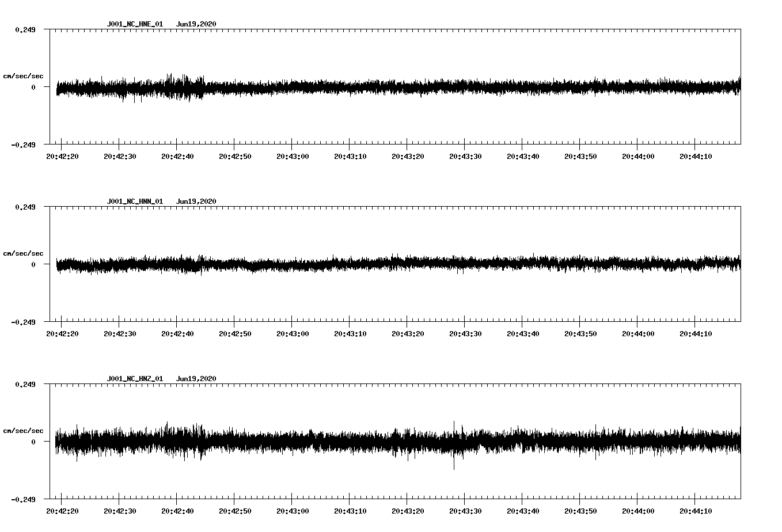
Task: Click the 20:42:50 time label under HNZ plot
Action: [235, 511]
